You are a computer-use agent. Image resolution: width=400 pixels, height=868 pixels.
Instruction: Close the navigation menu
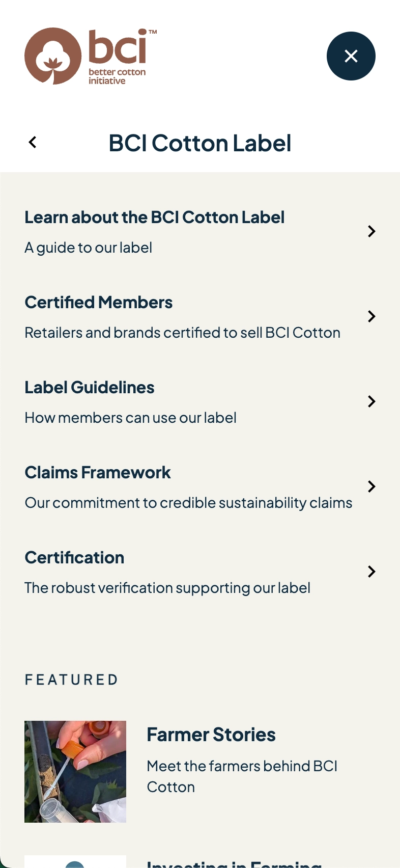click(351, 56)
